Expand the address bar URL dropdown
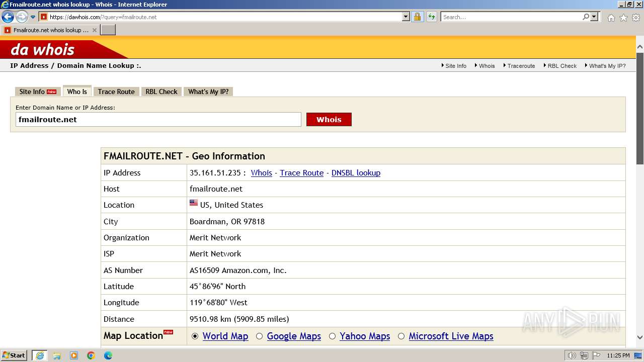This screenshot has width=644, height=362. (406, 17)
